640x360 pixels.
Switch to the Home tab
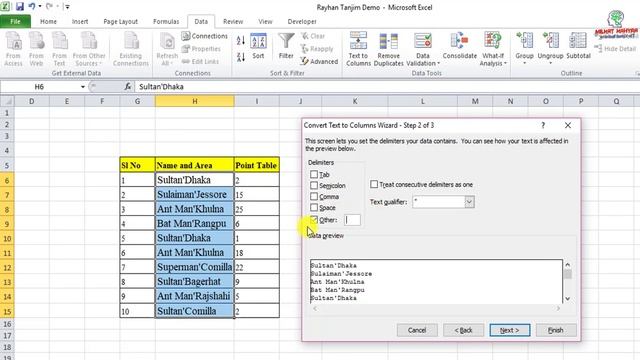pos(48,22)
